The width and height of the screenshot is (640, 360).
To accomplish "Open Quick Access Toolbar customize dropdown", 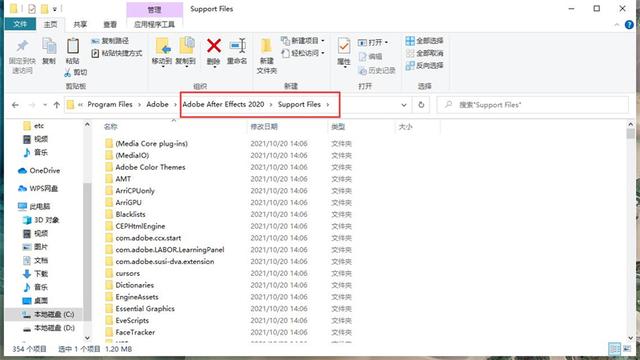I will click(x=55, y=9).
